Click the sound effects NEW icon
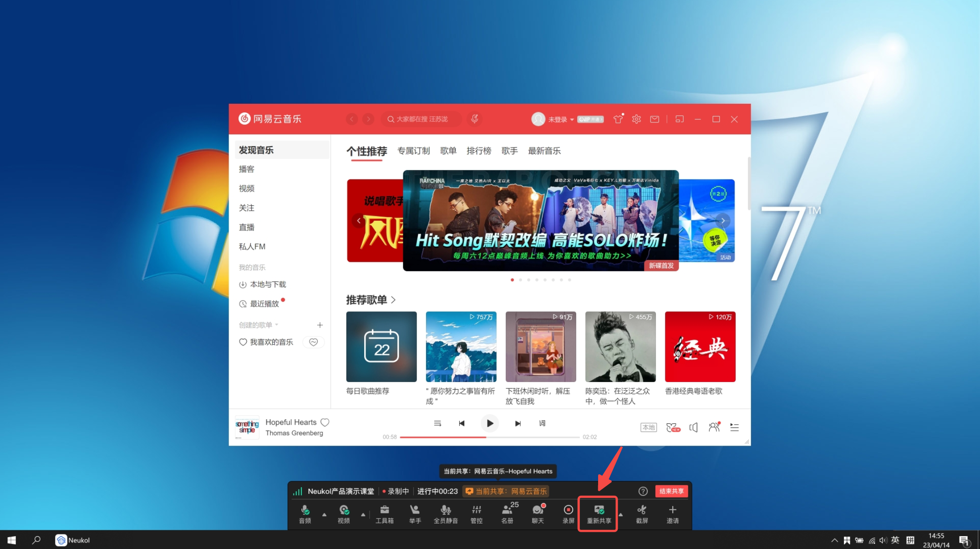This screenshot has width=980, height=549. pos(672,427)
